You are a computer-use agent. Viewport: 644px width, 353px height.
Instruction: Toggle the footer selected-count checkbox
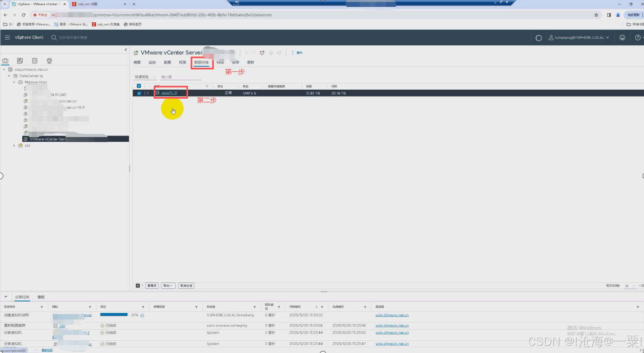[138, 286]
